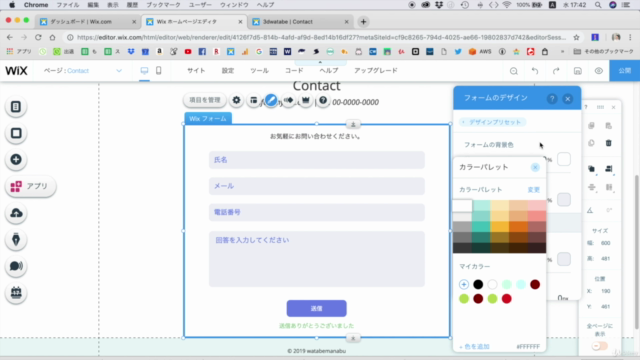
Task: Click the add color plus circle in マイカラー
Action: tap(464, 284)
